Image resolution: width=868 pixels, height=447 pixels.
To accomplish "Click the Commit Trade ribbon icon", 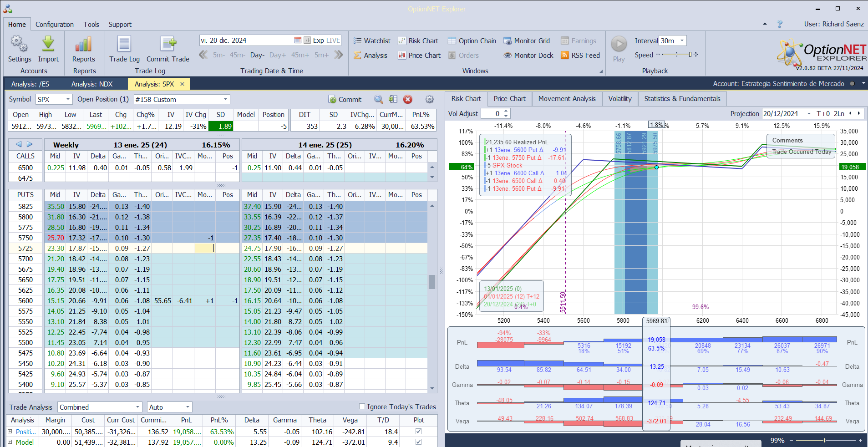I will 168,45.
